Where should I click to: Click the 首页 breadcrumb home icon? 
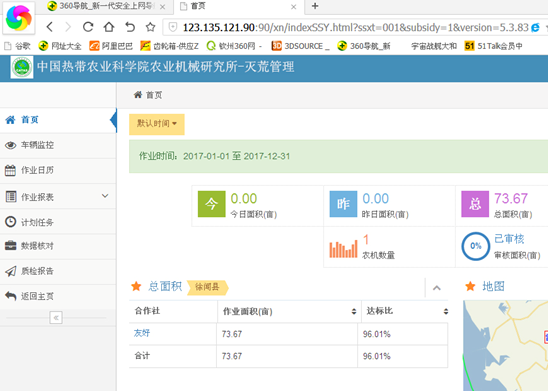coord(138,95)
